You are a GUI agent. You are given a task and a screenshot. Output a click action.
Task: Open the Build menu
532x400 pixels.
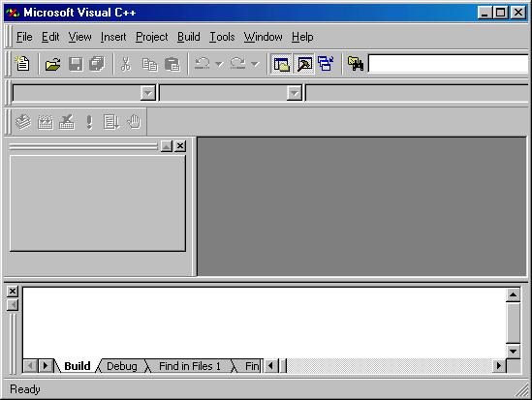coord(189,37)
